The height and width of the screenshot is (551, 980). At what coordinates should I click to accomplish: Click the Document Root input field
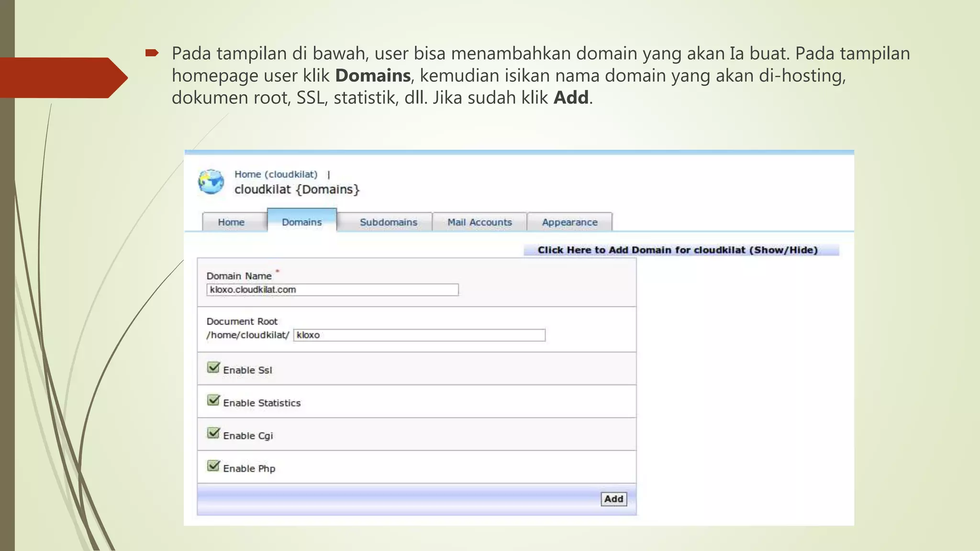419,335
